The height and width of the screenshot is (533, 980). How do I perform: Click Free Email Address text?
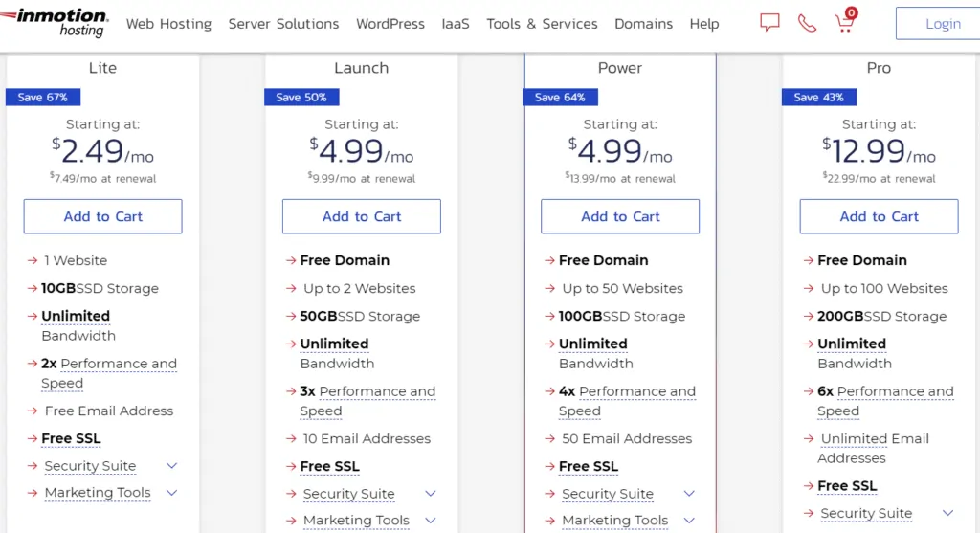[x=109, y=411]
